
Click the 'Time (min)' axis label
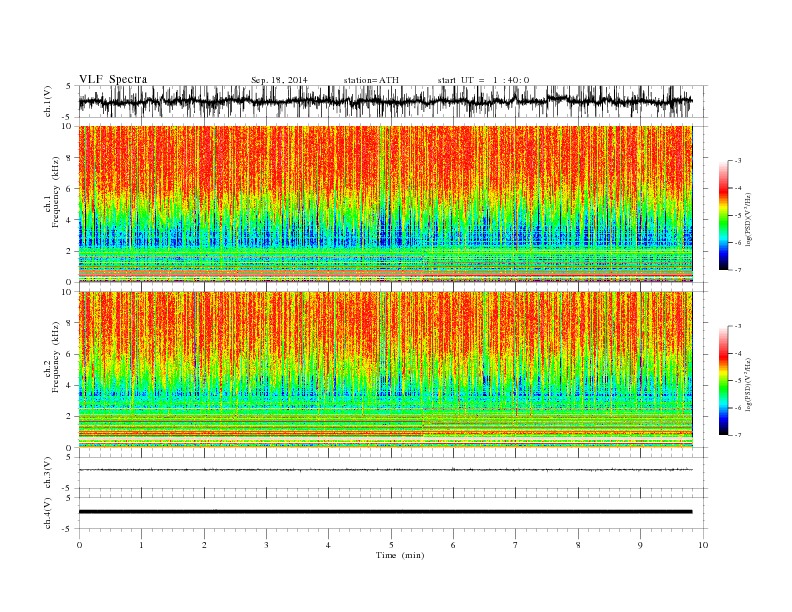coord(400,555)
